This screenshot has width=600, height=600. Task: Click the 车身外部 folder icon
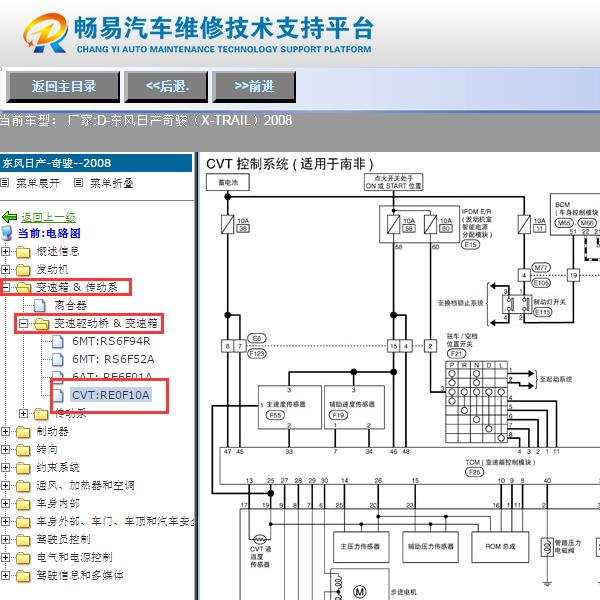[x=23, y=522]
